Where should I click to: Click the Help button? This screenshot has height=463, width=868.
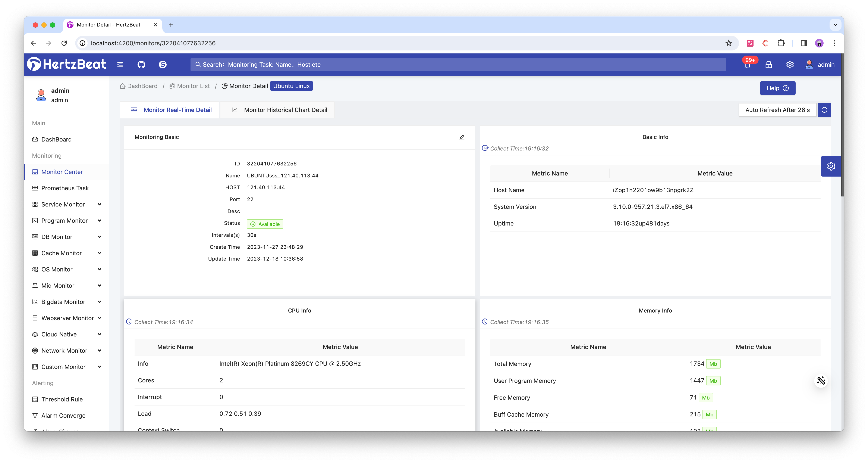[777, 88]
